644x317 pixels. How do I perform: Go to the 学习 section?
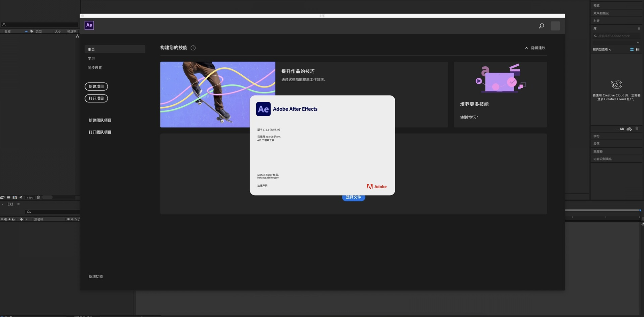pyautogui.click(x=91, y=59)
